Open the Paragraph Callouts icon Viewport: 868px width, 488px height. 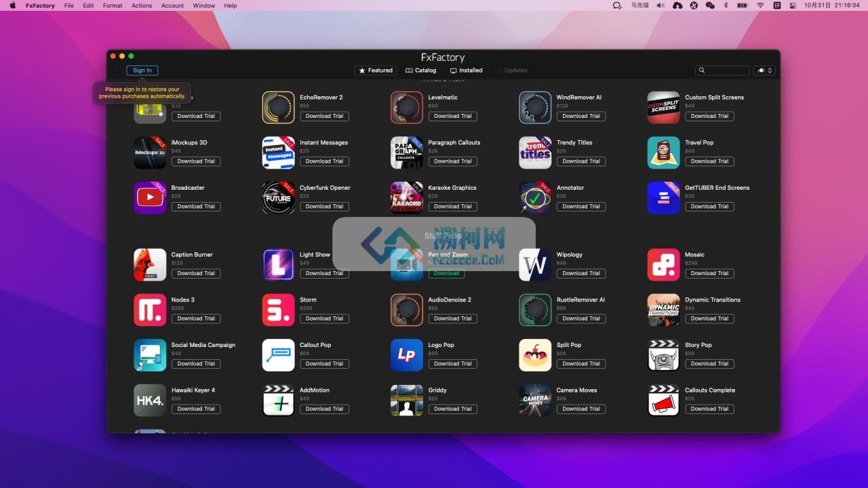click(407, 152)
